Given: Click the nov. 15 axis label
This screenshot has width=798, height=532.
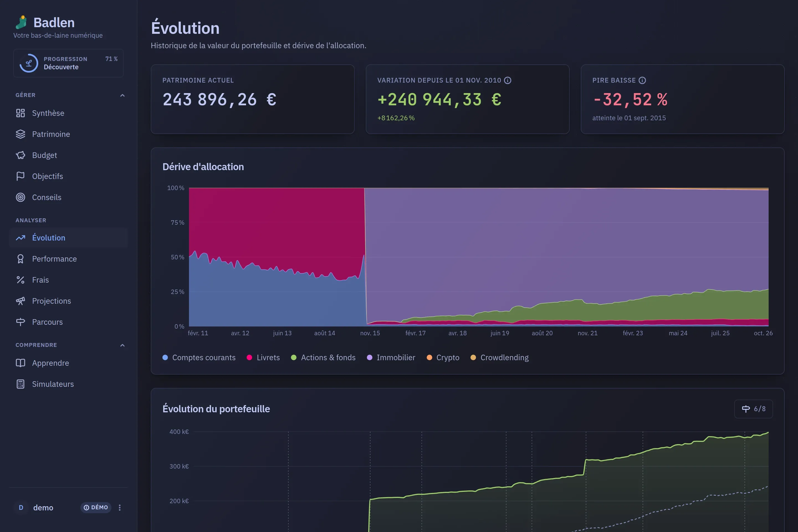Looking at the screenshot, I should (x=370, y=333).
